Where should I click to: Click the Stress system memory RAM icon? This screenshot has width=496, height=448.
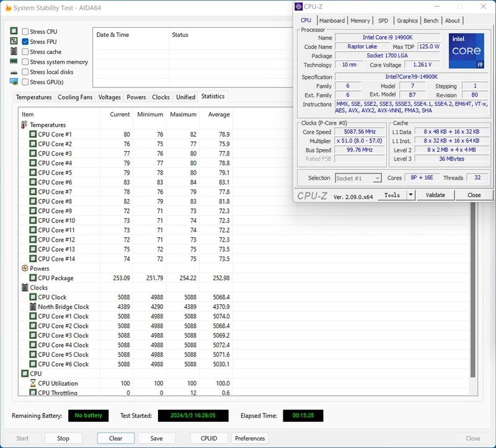click(x=14, y=62)
